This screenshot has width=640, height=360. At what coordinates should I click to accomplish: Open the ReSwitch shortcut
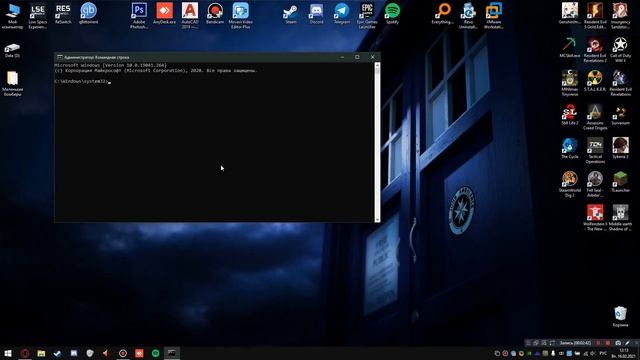(63, 13)
